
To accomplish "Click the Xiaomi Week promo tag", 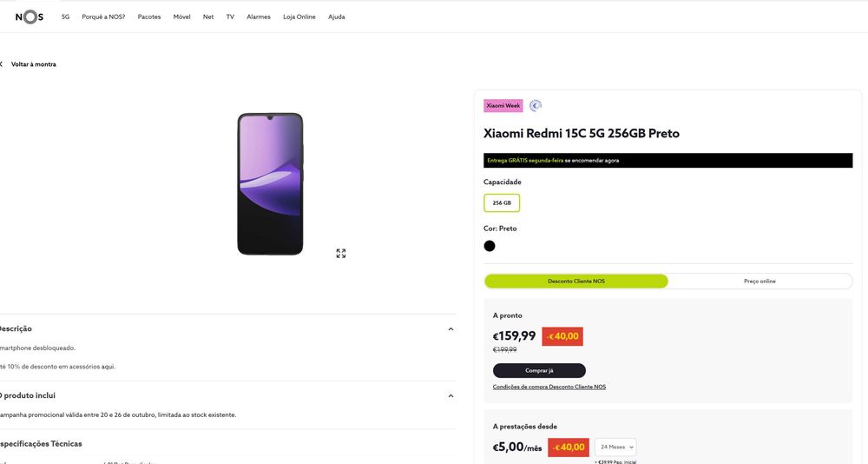I will click(503, 106).
